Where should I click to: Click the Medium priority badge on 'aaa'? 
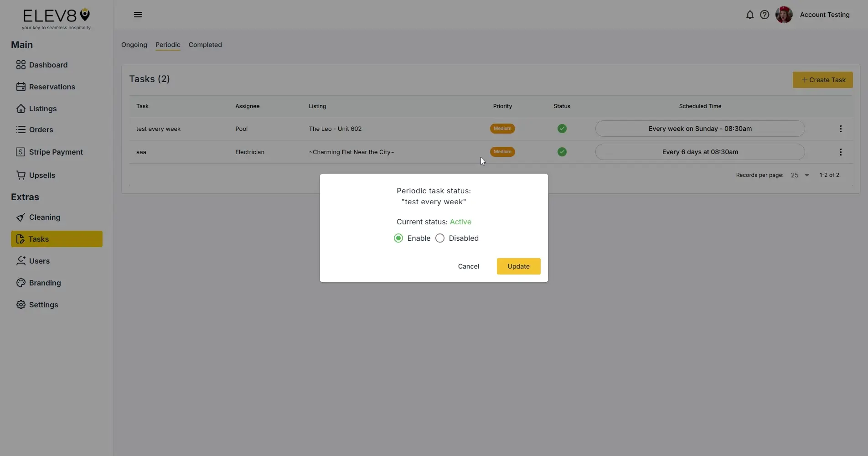(502, 152)
